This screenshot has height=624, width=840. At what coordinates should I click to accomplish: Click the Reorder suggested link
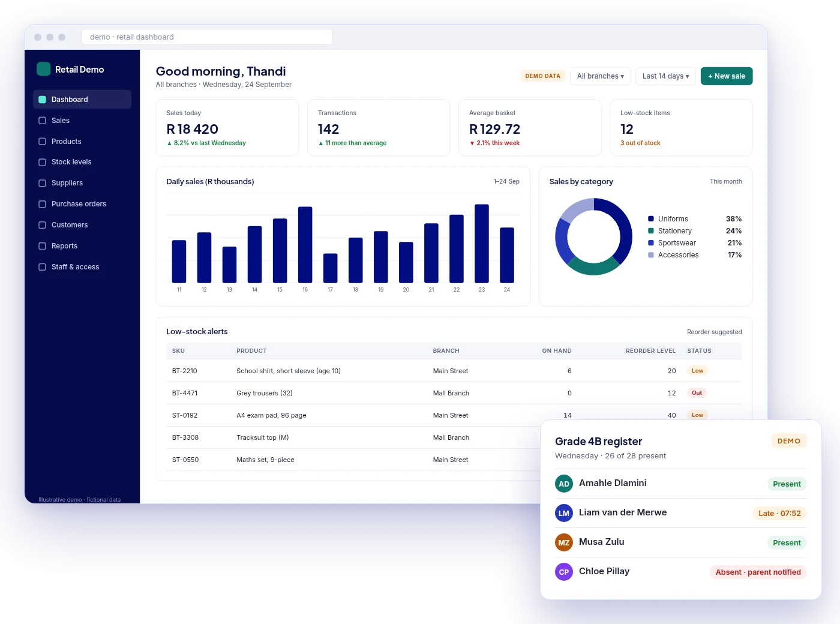coord(715,332)
